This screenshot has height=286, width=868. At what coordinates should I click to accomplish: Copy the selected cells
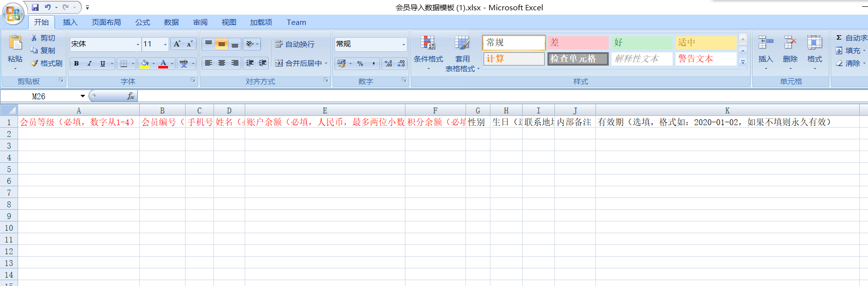[x=43, y=50]
